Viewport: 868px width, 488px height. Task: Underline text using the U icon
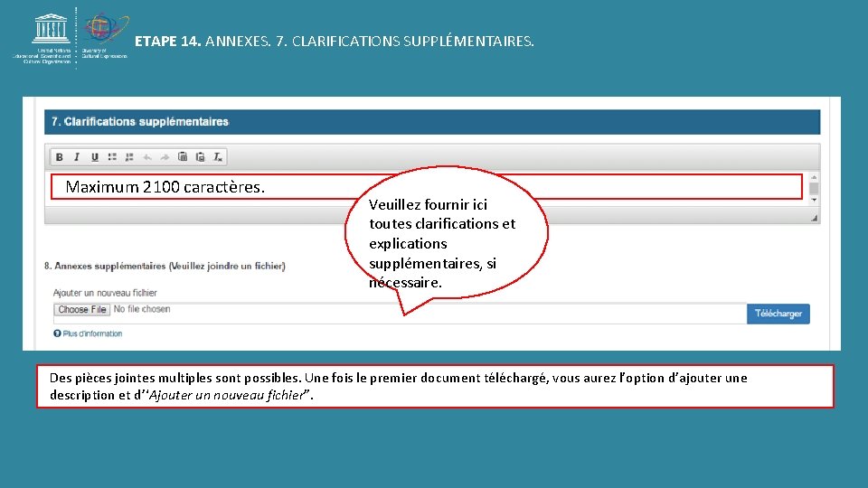(x=95, y=157)
